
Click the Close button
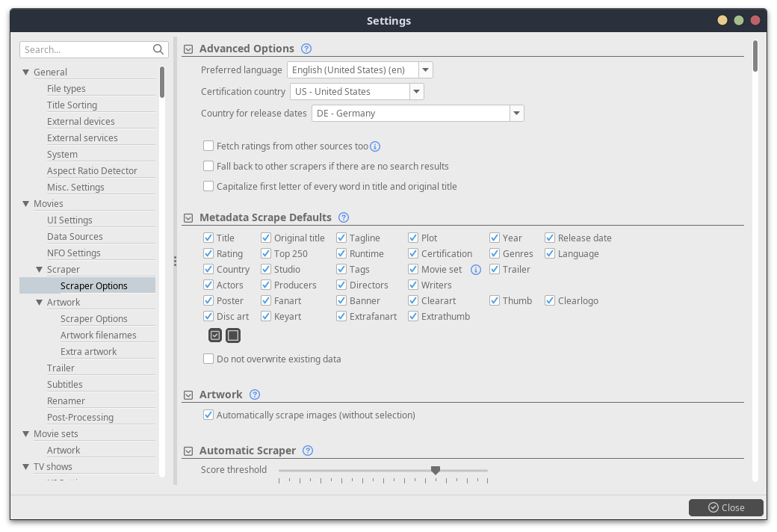725,507
